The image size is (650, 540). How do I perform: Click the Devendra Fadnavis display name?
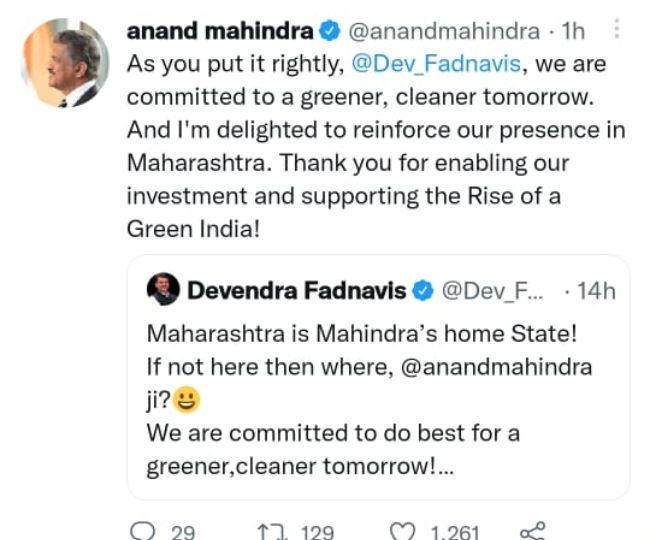pos(298,292)
